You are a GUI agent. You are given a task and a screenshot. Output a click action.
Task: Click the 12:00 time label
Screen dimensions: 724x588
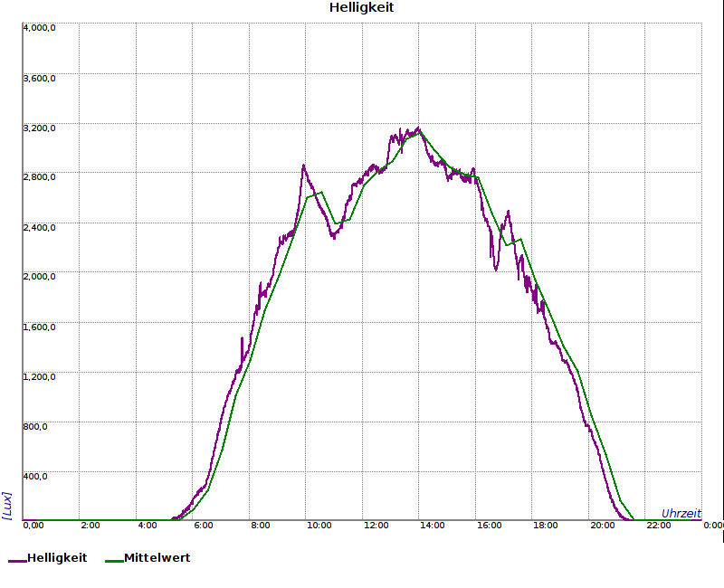pos(376,526)
